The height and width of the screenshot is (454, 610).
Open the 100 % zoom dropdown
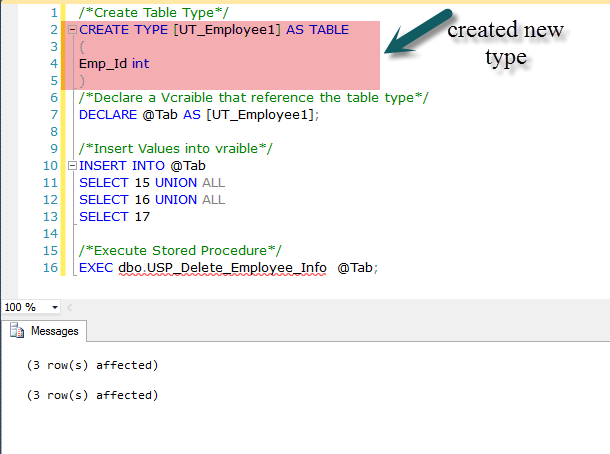click(55, 307)
